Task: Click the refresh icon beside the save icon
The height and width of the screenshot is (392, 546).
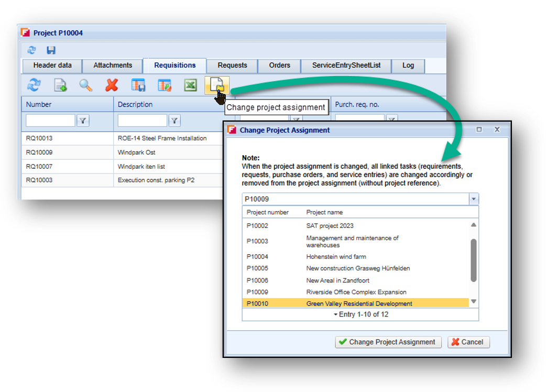Action: click(x=31, y=50)
